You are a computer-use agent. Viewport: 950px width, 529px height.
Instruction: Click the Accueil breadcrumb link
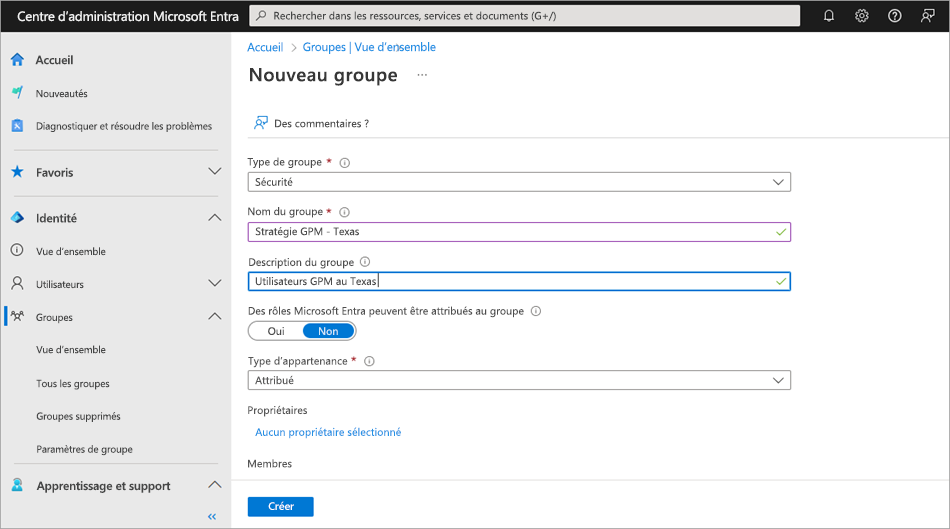[265, 47]
